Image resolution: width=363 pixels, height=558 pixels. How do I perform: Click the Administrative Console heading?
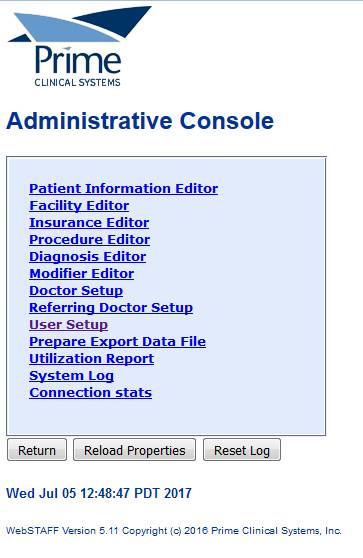pos(140,121)
